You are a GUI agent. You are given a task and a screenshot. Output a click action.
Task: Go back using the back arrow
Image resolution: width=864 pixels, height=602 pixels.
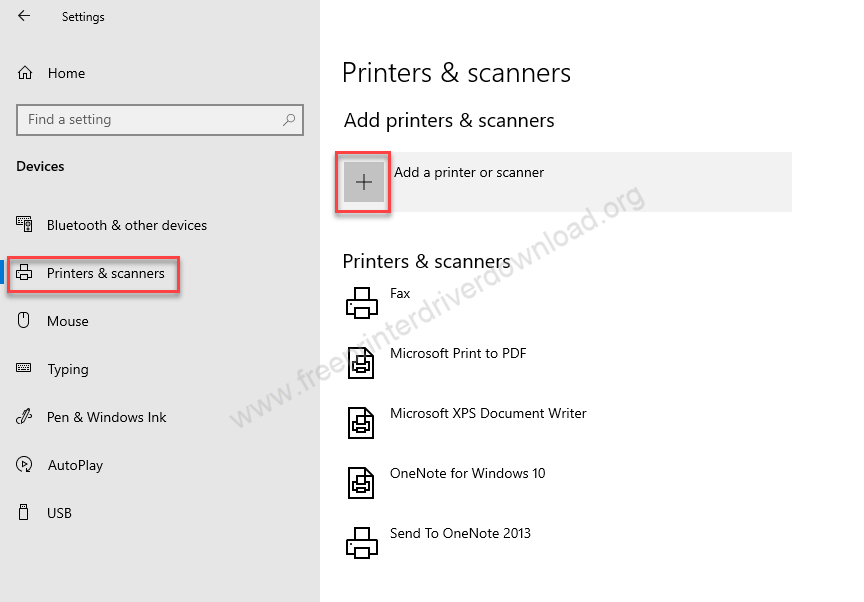(x=24, y=16)
